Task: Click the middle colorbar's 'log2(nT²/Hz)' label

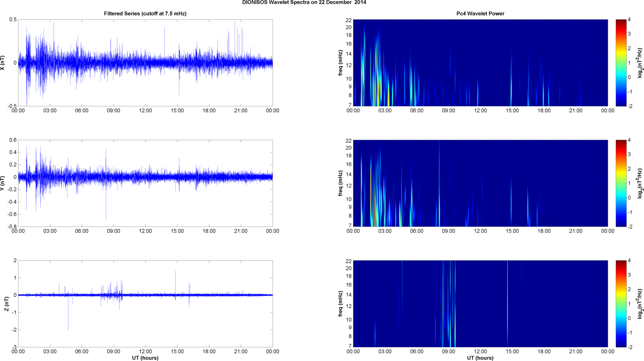Action: tap(640, 183)
